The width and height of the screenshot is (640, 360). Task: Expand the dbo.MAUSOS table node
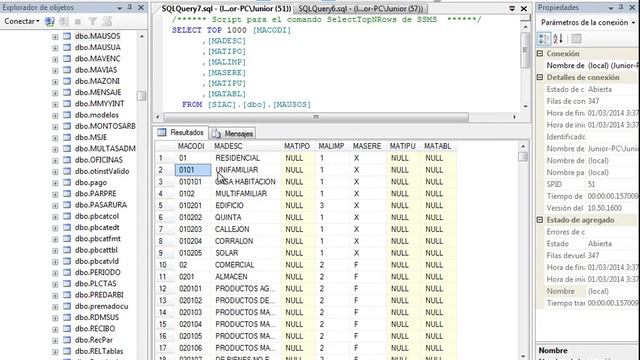pyautogui.click(x=55, y=37)
